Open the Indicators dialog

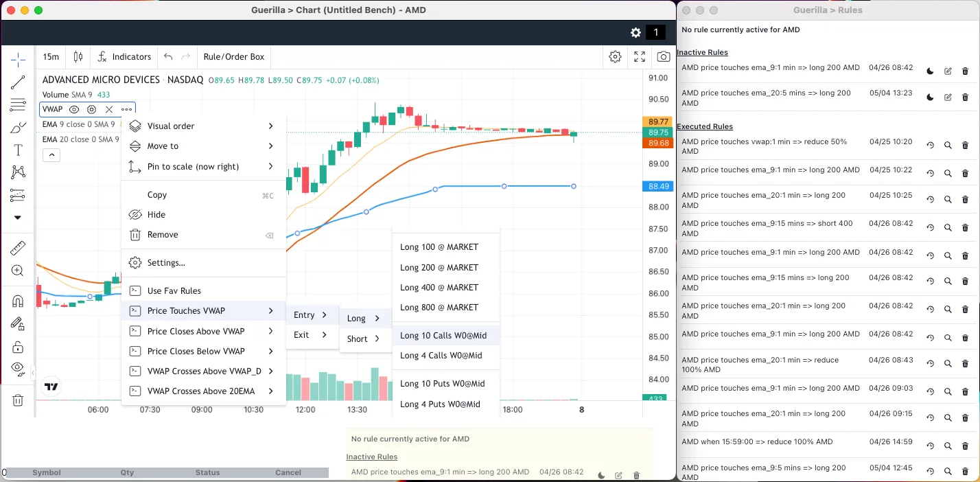pyautogui.click(x=124, y=57)
